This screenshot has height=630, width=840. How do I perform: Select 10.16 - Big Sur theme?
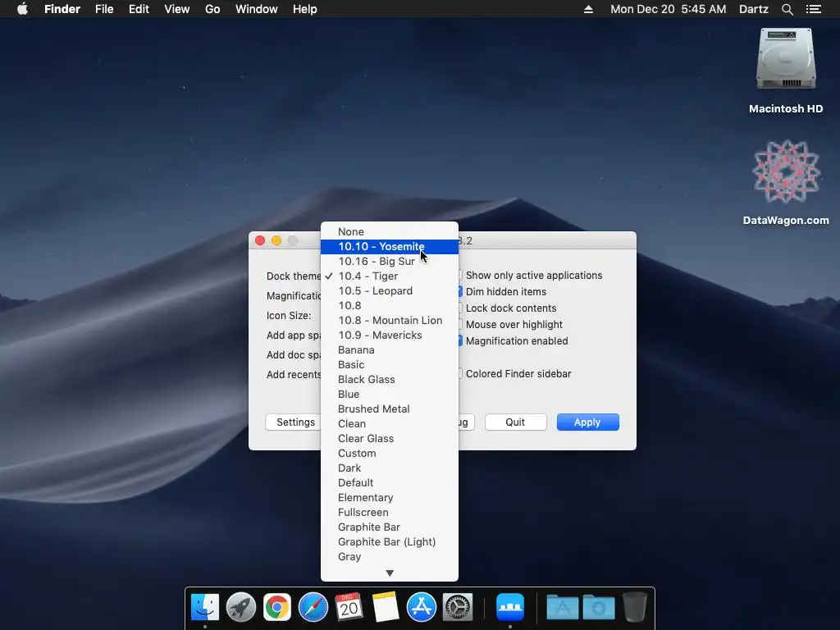(390, 262)
